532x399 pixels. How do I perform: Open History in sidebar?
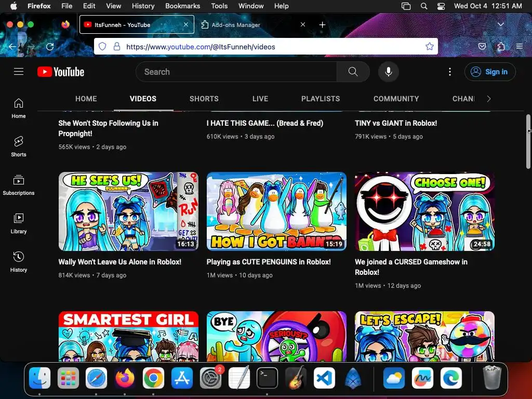(19, 262)
